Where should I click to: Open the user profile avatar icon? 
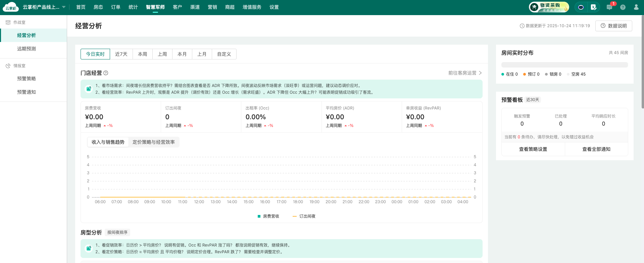(x=636, y=7)
